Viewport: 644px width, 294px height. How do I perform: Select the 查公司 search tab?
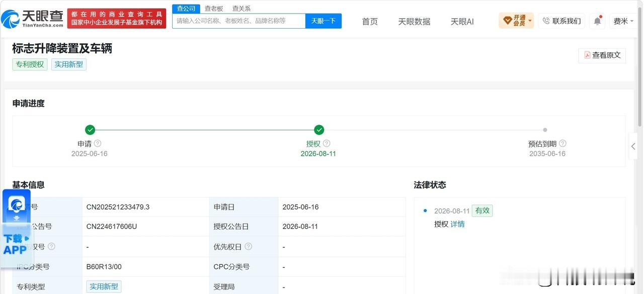186,9
